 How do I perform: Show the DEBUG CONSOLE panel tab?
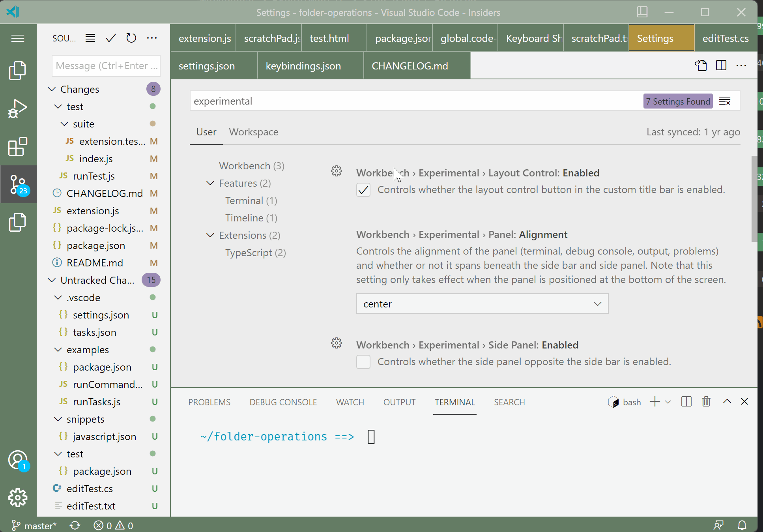click(283, 402)
